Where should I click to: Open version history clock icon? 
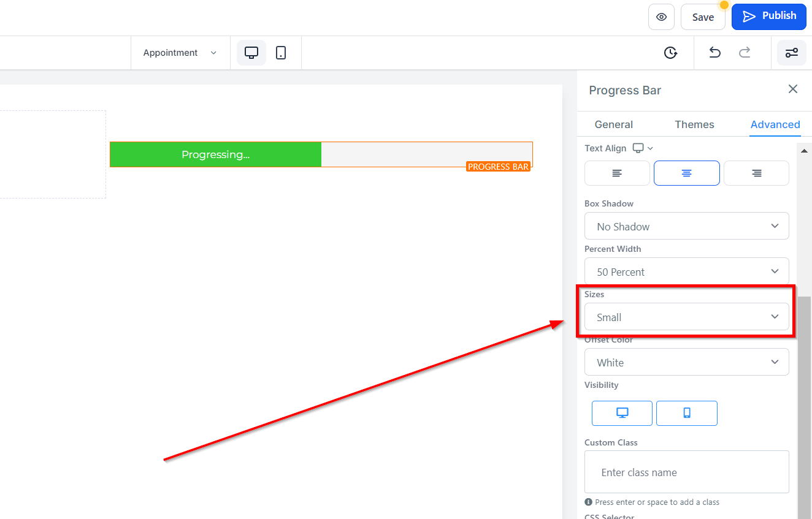click(x=670, y=53)
